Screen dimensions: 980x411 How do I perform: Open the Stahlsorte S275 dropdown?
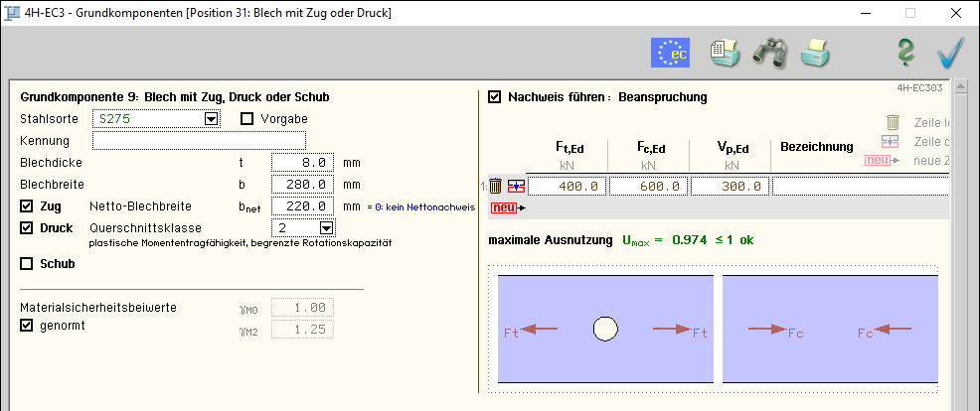click(x=211, y=119)
